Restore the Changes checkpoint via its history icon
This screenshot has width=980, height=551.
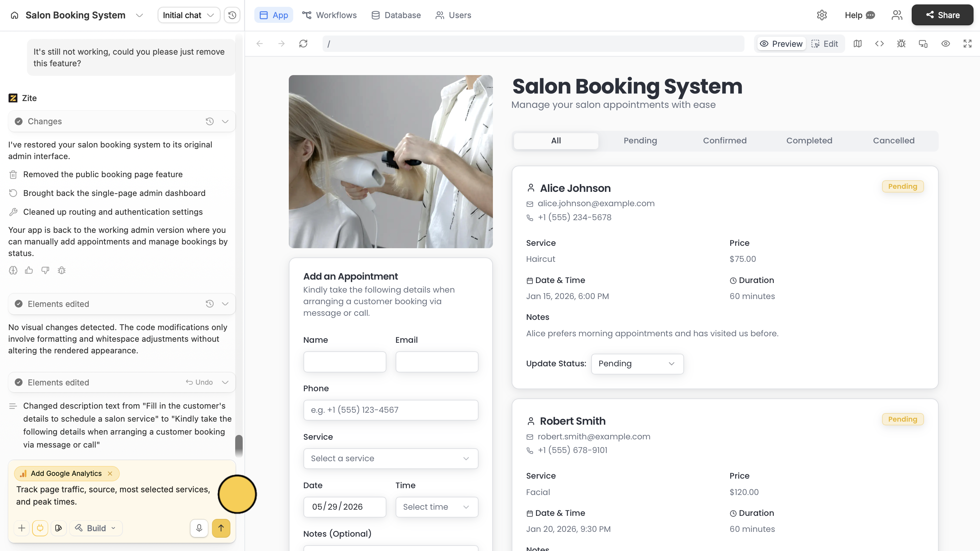coord(210,122)
